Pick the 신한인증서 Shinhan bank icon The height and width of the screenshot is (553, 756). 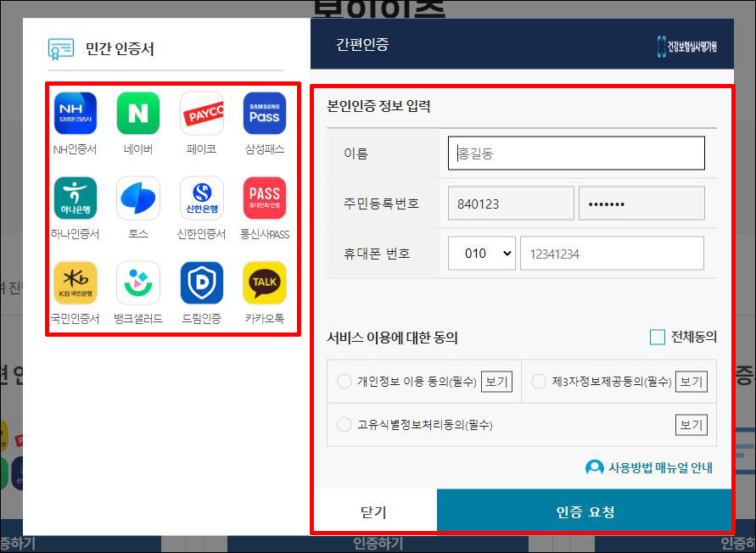[202, 198]
